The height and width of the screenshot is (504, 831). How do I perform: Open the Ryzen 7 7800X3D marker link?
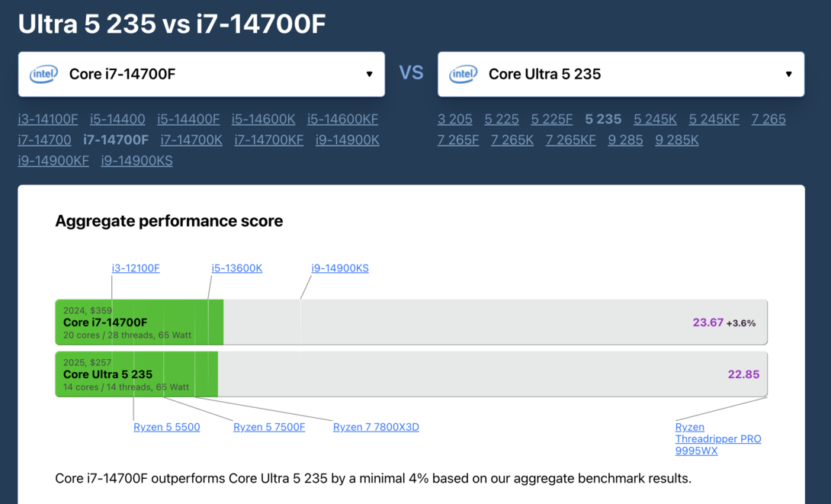tap(376, 427)
